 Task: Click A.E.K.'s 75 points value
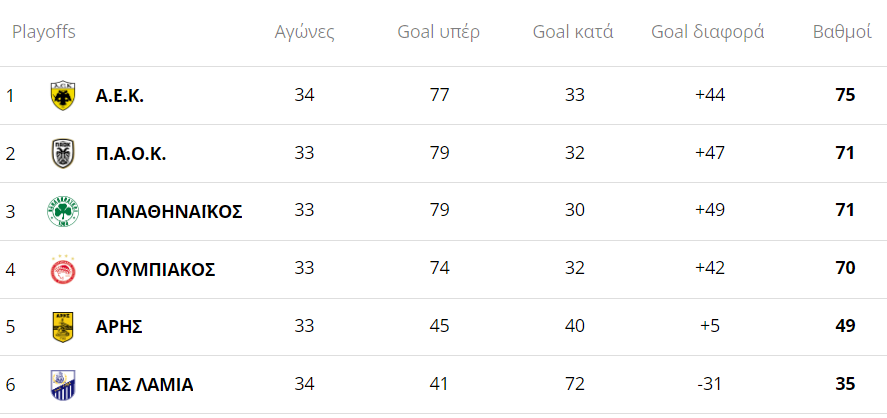845,95
